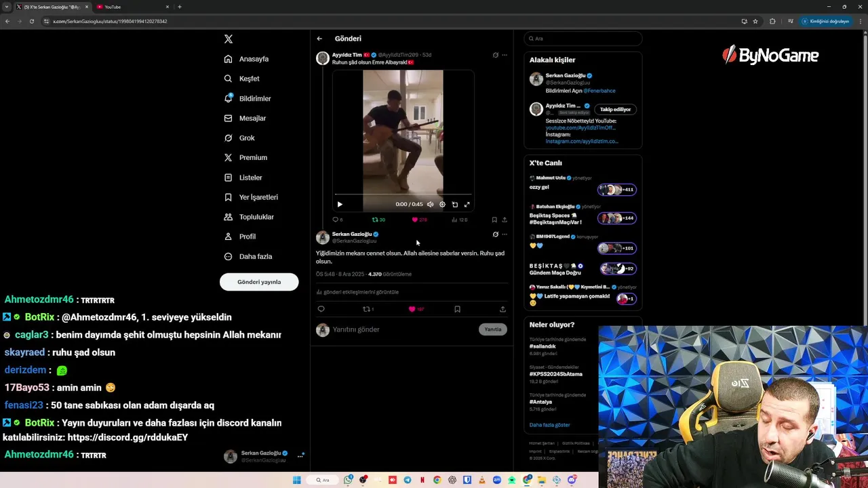Open Windows Start button
This screenshot has height=488, width=868.
click(296, 480)
